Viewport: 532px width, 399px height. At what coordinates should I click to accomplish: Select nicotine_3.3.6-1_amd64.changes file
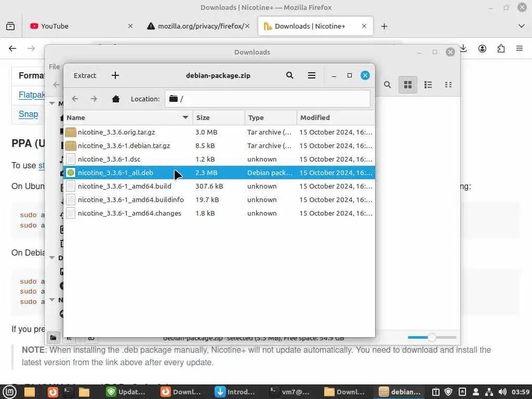(x=219, y=213)
